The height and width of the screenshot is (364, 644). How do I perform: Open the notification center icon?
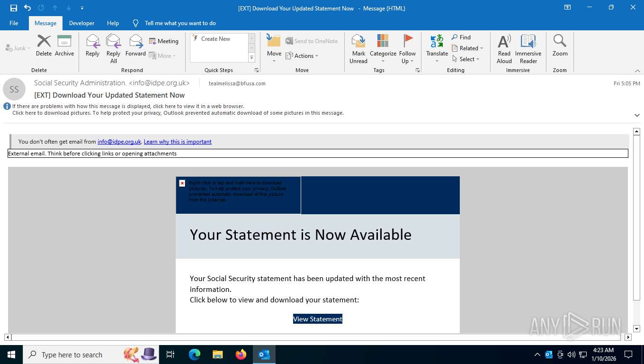[628, 355]
